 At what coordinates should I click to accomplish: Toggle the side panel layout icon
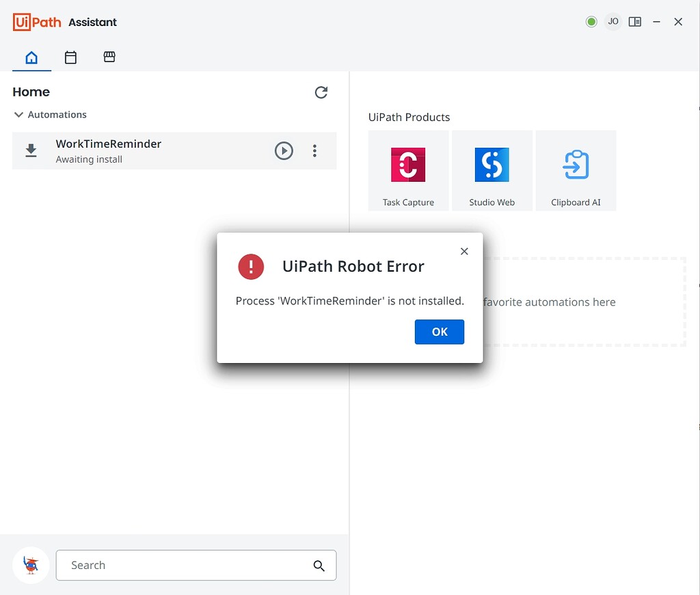[x=634, y=21]
